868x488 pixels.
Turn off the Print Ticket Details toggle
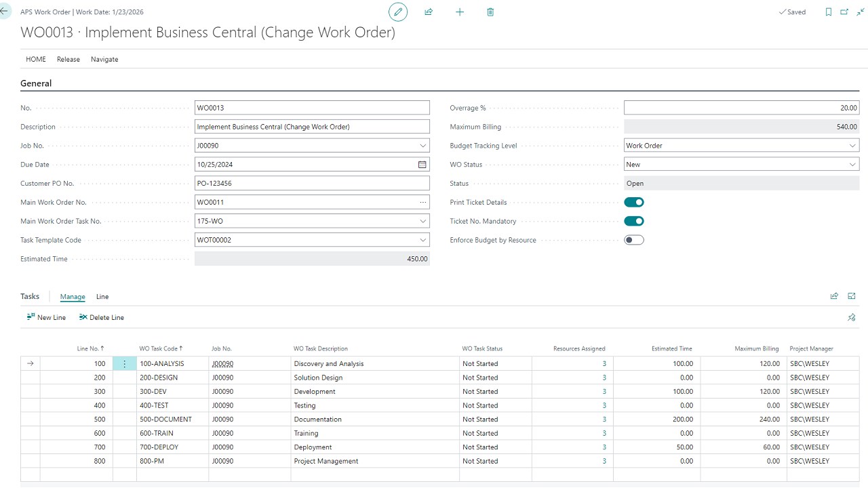[x=633, y=201]
